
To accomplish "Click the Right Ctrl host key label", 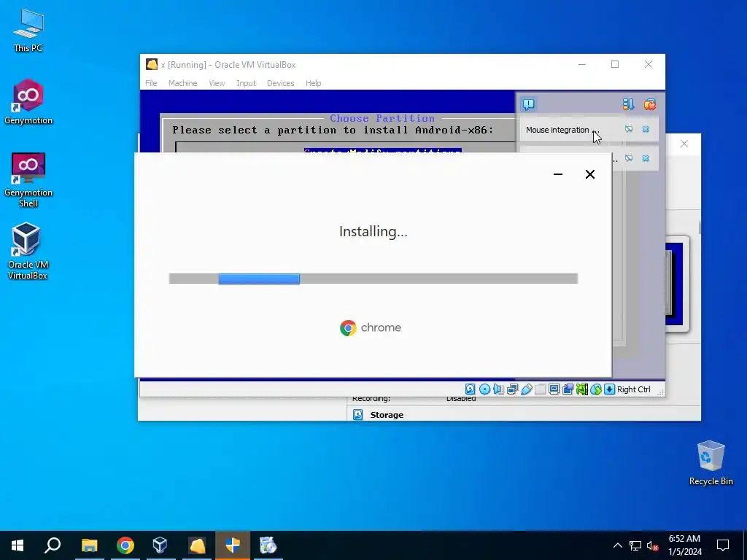I will (x=634, y=389).
